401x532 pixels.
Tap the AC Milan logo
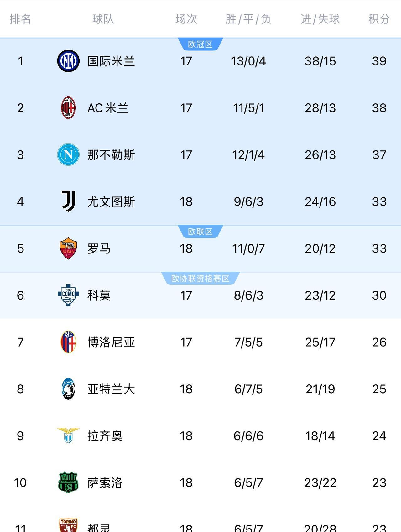pos(68,108)
